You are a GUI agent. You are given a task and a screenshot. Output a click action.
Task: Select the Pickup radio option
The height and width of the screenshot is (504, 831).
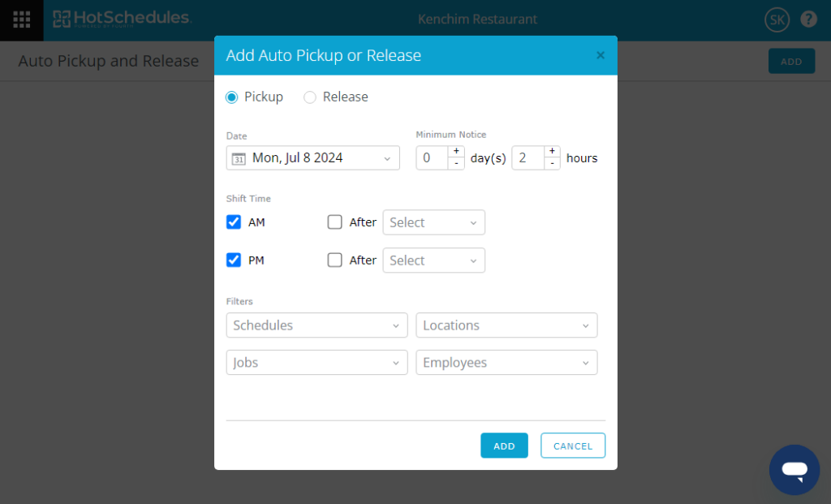(x=232, y=97)
